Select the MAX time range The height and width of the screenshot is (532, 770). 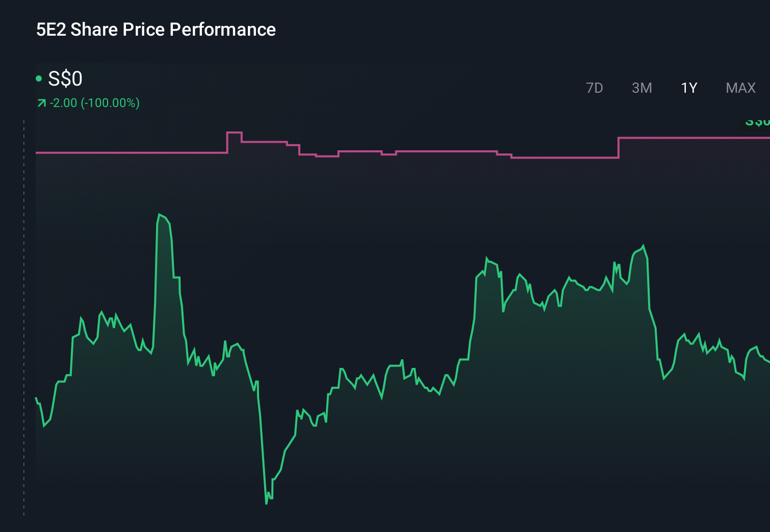click(740, 88)
